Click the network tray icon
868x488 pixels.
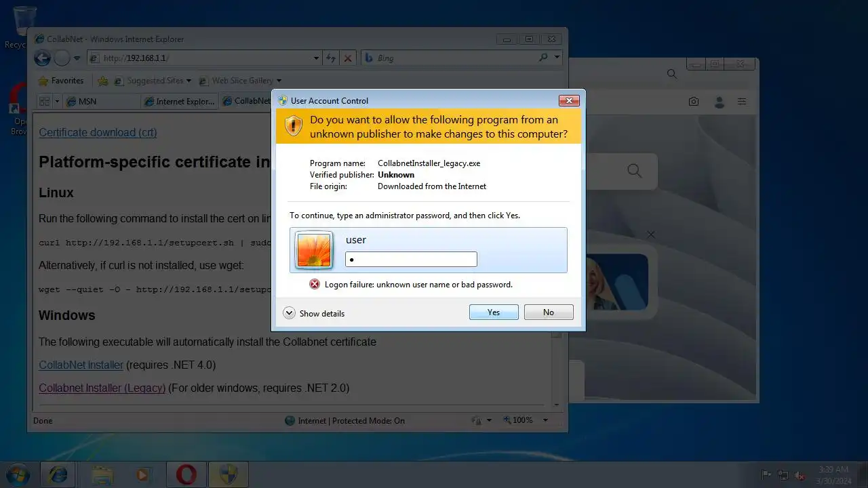(783, 474)
